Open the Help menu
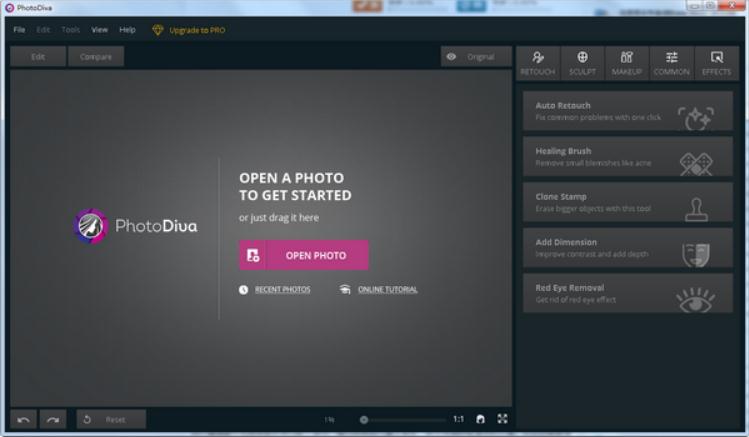This screenshot has height=437, width=749. tap(127, 30)
